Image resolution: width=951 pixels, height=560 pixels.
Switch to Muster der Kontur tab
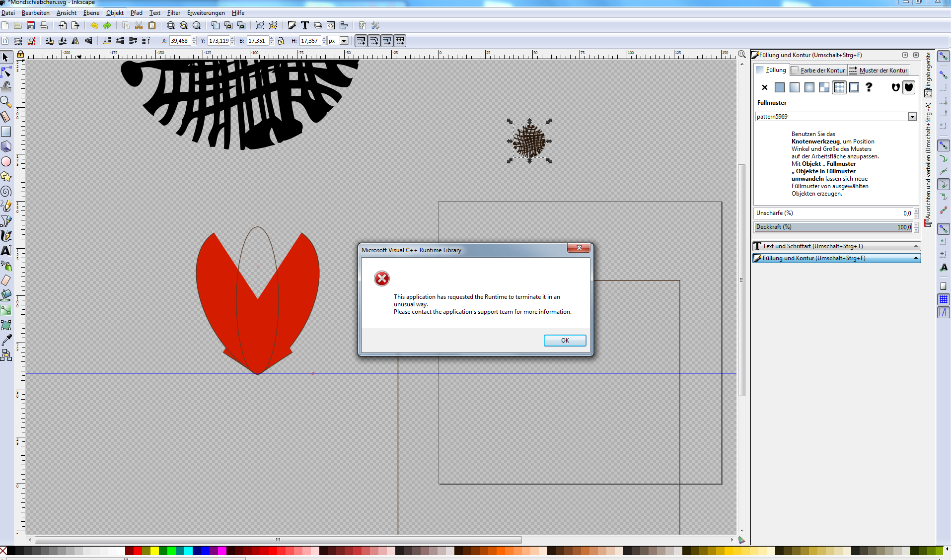879,70
